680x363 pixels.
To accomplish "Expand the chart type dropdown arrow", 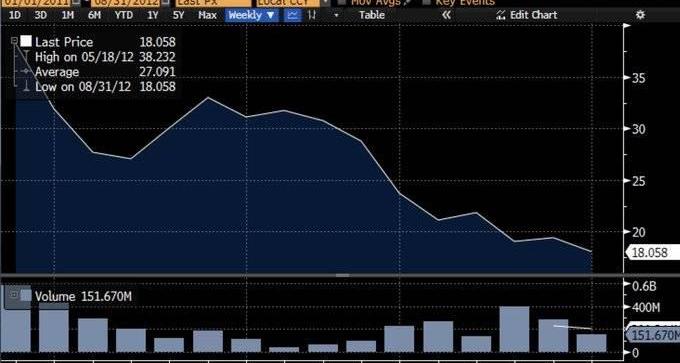I will (336, 16).
